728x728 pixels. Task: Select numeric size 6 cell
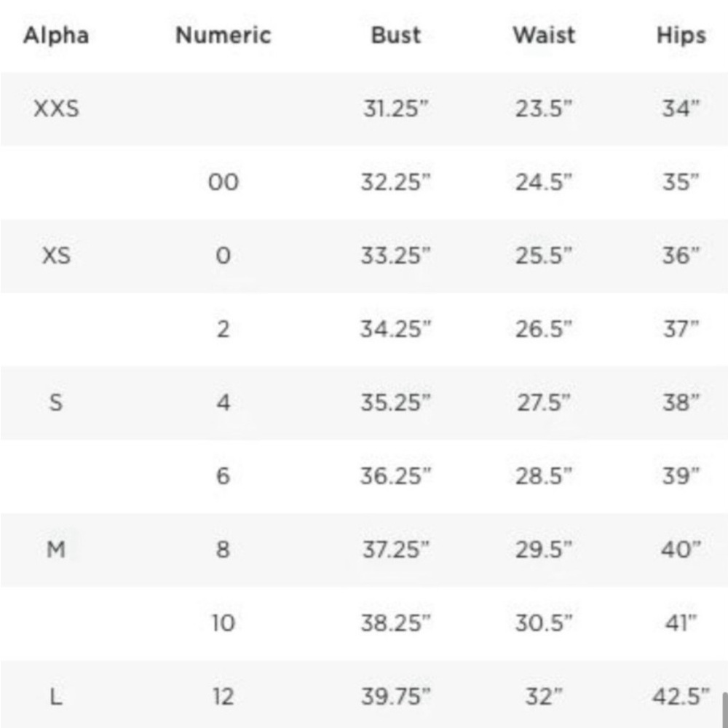point(223,476)
